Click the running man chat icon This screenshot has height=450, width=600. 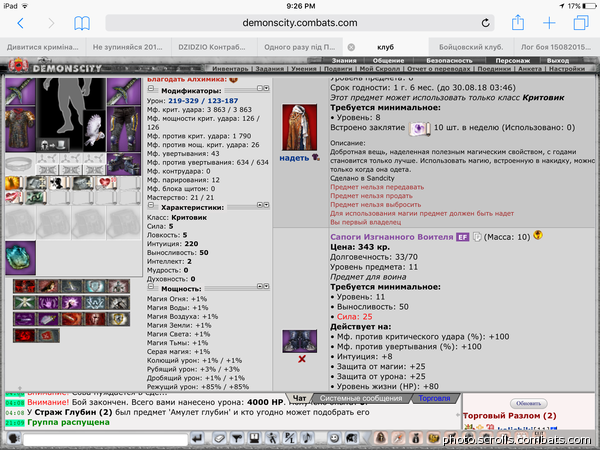click(272, 439)
